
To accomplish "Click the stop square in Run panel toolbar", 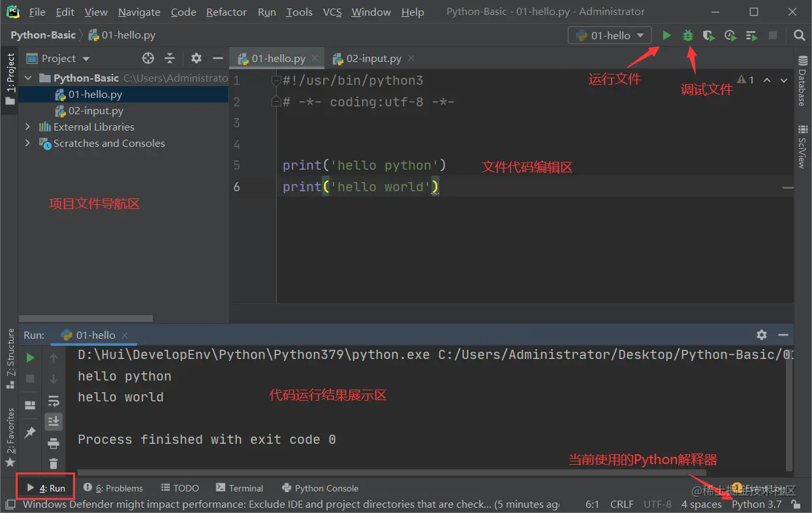I will (30, 379).
